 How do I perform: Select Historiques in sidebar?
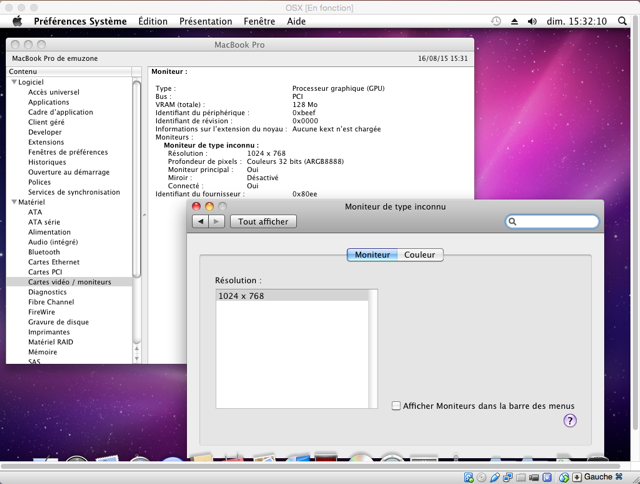(x=47, y=162)
